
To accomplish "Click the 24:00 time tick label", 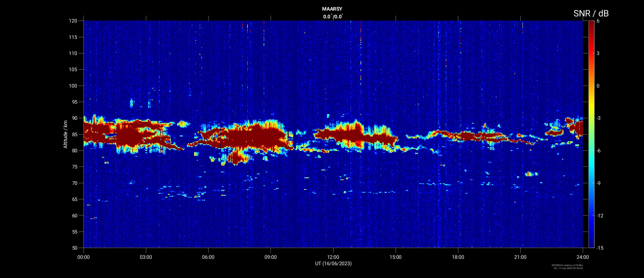I will pos(583,257).
